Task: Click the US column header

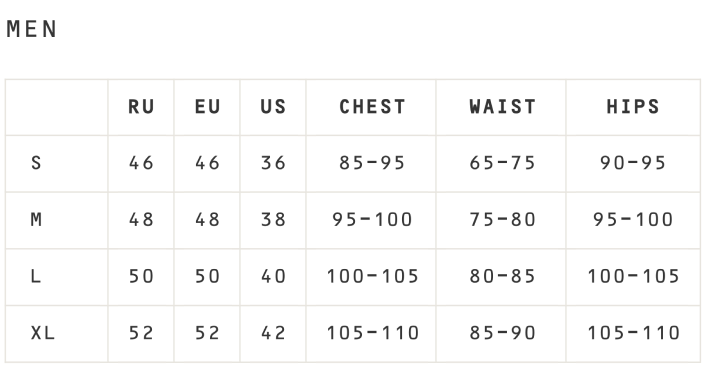Action: (273, 107)
